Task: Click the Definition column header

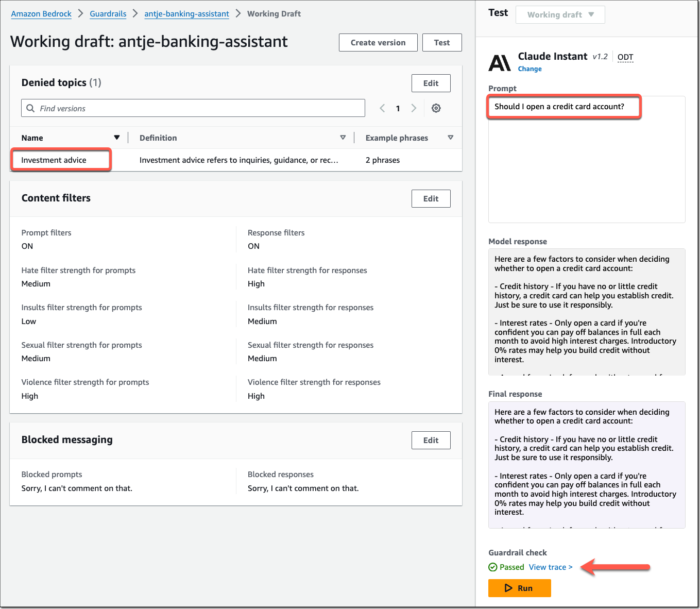Action: (x=158, y=138)
